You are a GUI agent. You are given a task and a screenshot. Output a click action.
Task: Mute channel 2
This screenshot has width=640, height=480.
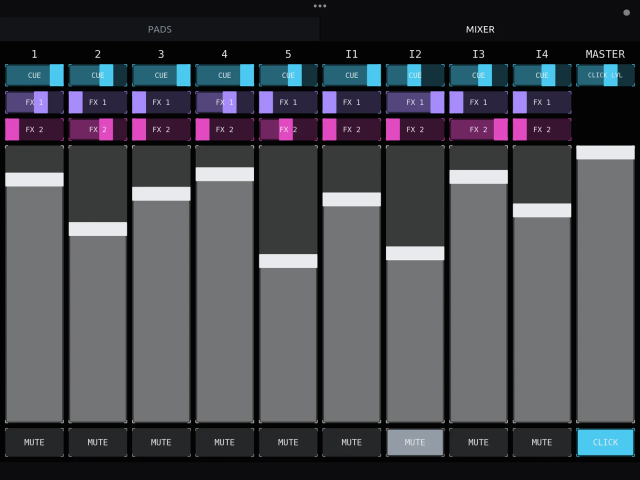pyautogui.click(x=98, y=442)
